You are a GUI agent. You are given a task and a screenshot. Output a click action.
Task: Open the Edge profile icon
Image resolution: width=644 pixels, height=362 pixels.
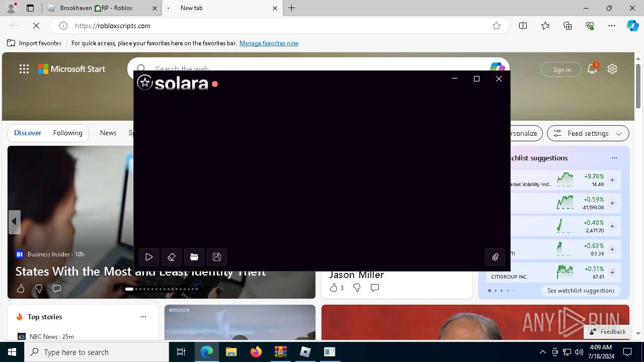coord(11,8)
